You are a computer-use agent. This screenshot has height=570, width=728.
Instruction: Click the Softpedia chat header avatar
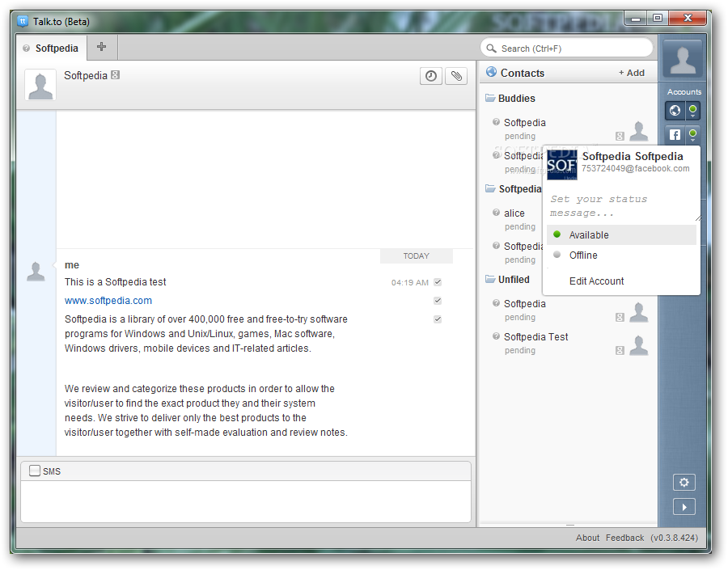[x=40, y=85]
